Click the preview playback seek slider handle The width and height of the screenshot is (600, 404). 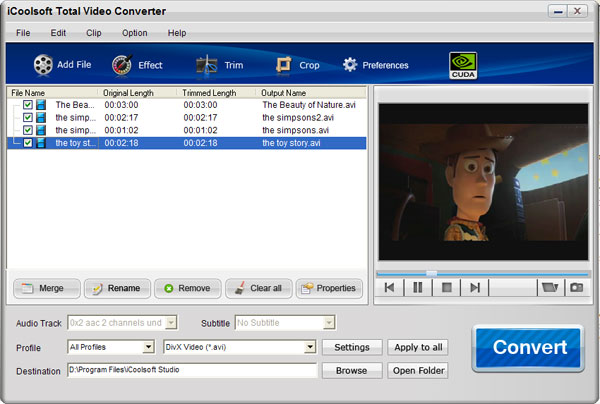432,273
